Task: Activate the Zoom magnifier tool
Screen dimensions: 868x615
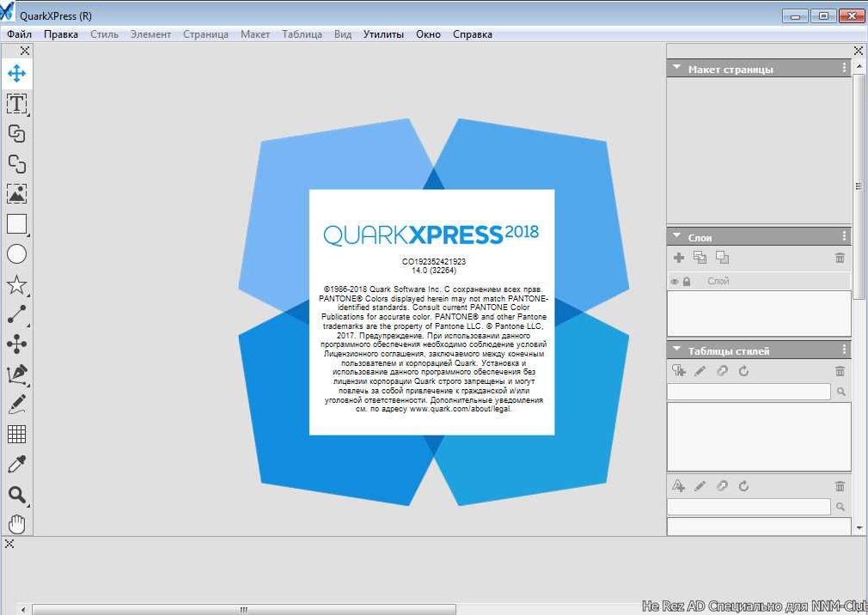Action: click(16, 495)
